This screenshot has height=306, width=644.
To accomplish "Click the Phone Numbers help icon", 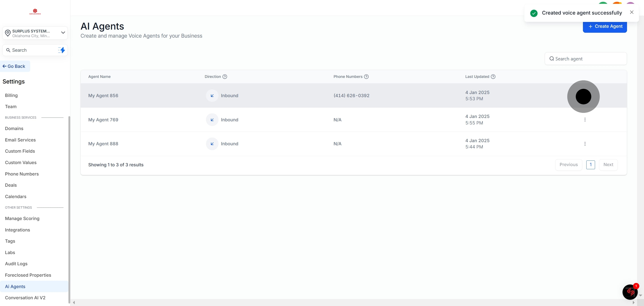I will click(x=366, y=77).
